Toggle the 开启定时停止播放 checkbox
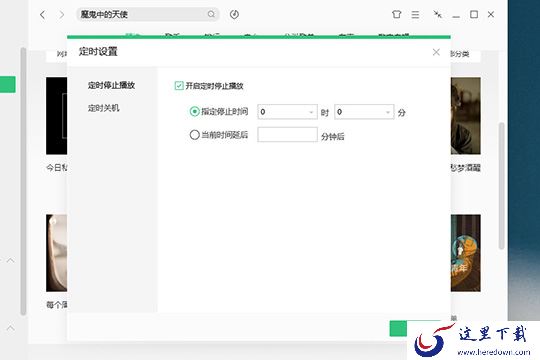Viewport: 540px width, 360px height. [179, 85]
